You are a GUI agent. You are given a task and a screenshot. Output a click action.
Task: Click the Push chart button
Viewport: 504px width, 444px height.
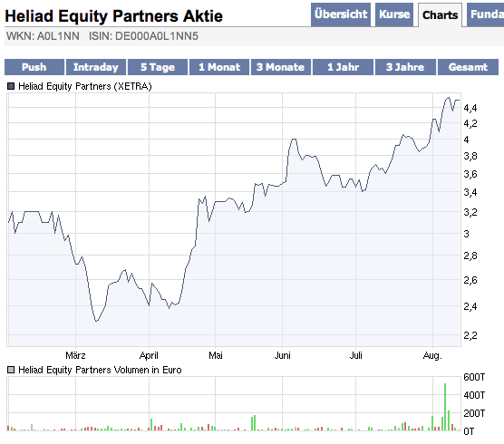[34, 67]
